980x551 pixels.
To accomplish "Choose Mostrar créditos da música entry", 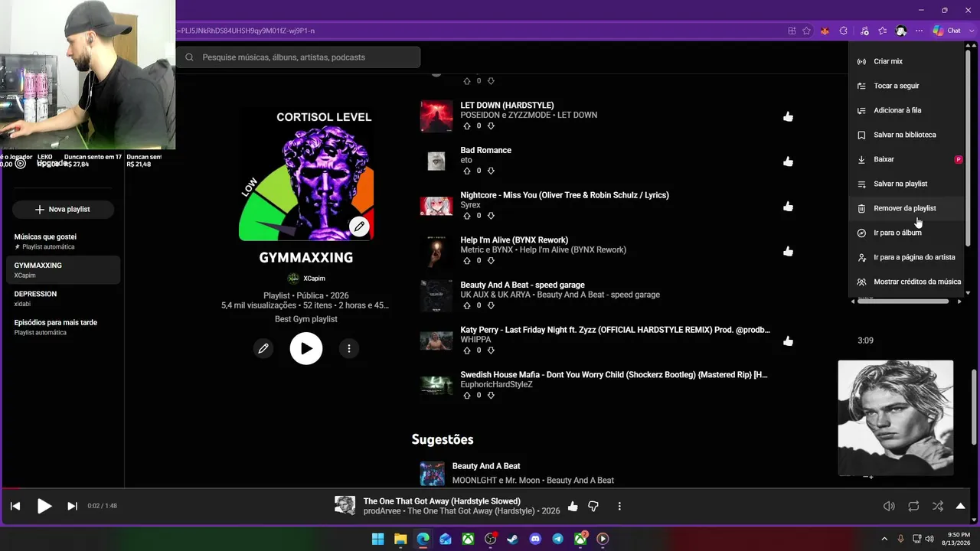I will pos(905,282).
